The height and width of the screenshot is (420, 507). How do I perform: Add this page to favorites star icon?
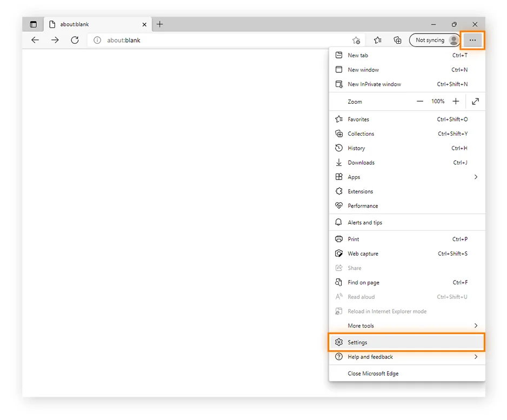[x=356, y=40]
